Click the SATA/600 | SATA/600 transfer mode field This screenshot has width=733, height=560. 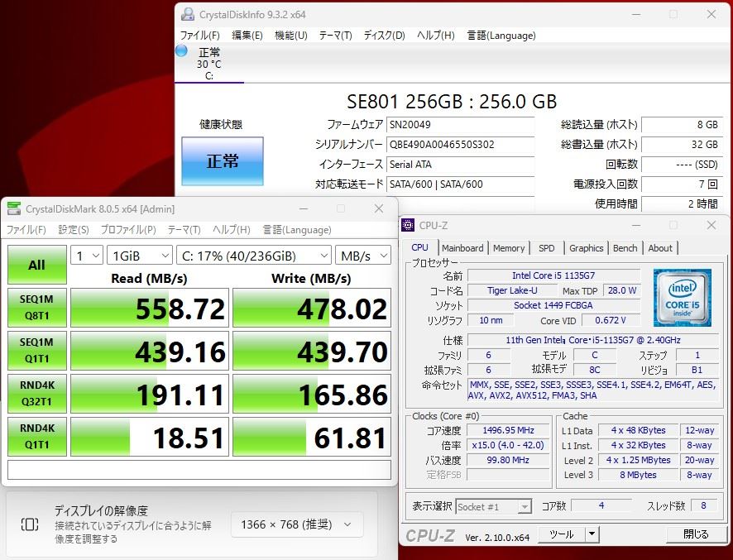pyautogui.click(x=461, y=184)
